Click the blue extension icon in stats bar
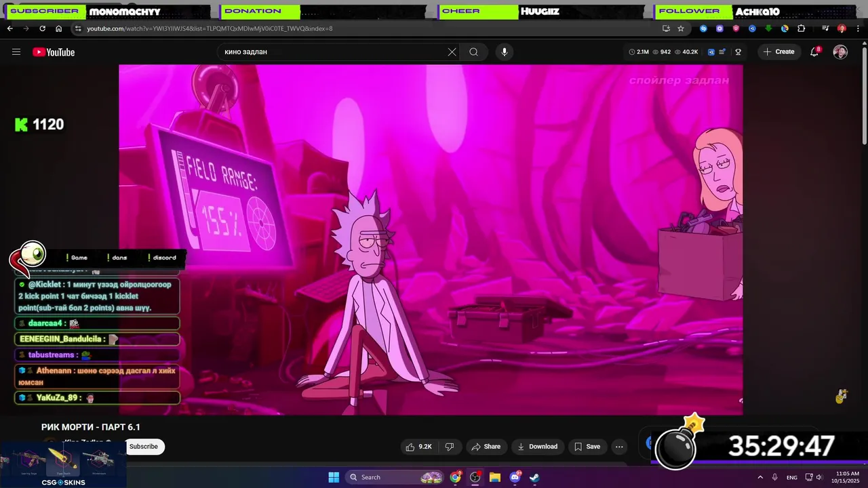868x488 pixels. tap(711, 52)
